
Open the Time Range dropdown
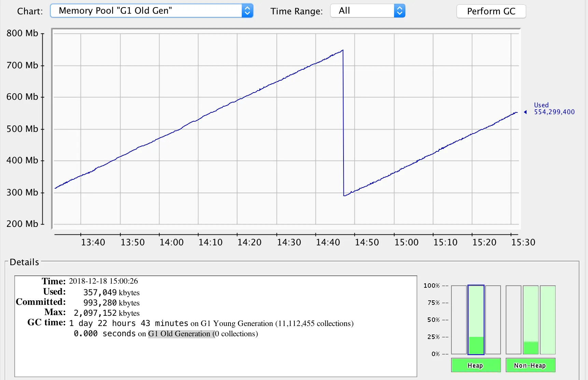[368, 11]
